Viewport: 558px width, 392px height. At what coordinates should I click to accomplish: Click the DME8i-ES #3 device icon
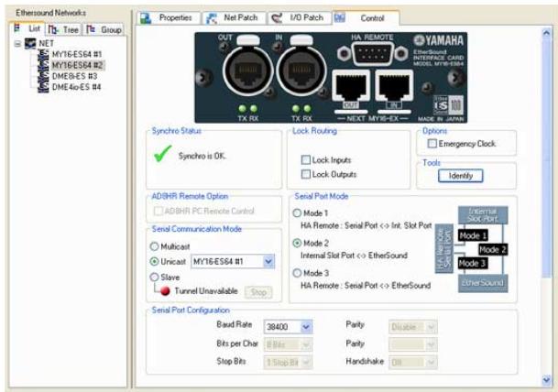pos(43,76)
